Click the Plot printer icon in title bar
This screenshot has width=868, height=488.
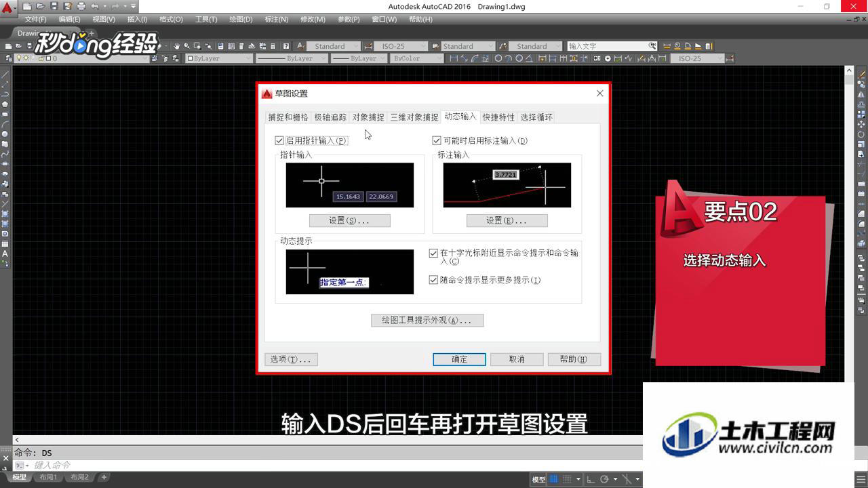(81, 6)
